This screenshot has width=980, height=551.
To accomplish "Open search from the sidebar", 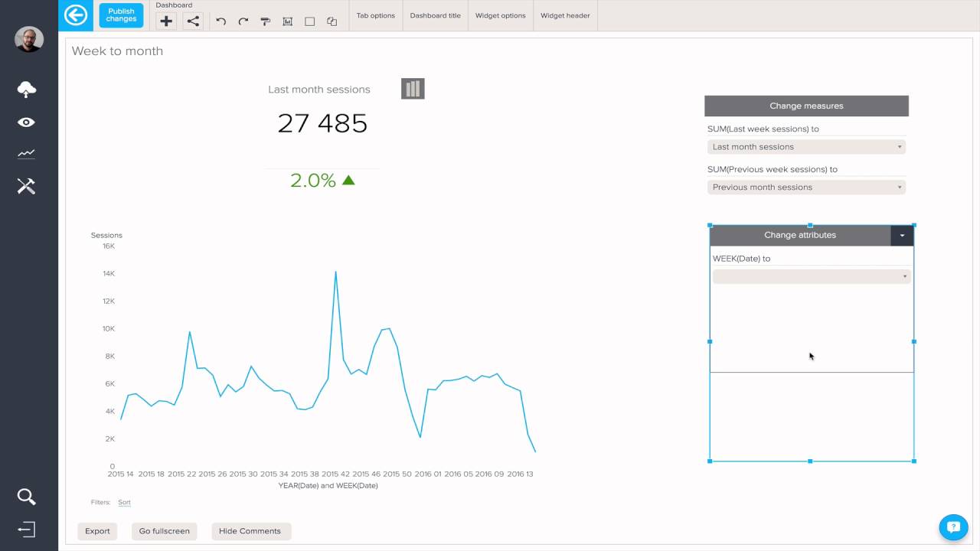I will [x=27, y=497].
